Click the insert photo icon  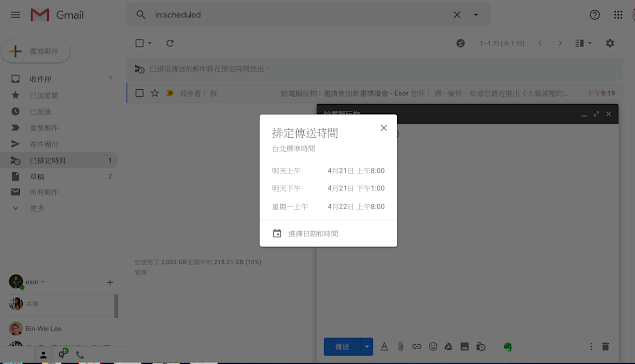point(465,347)
